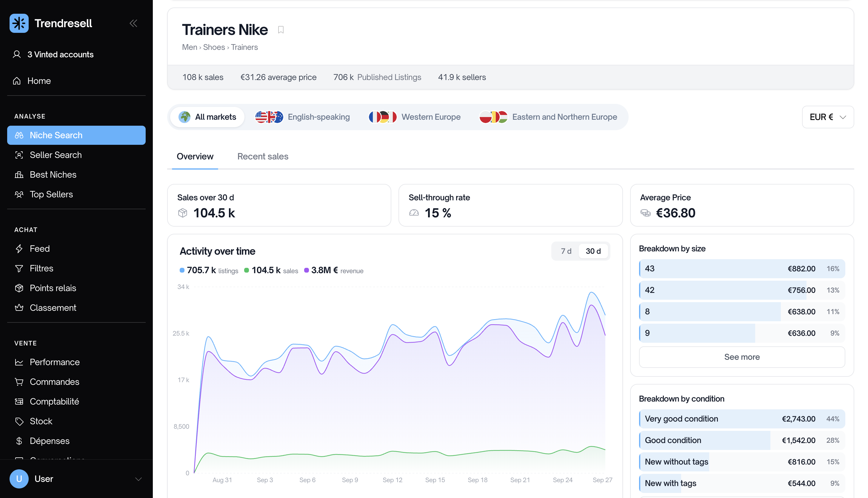
Task: Open the EUR € currency dropdown
Action: click(828, 117)
